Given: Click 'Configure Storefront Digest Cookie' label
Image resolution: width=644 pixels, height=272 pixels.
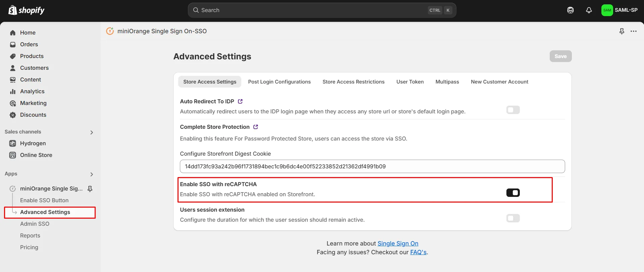Looking at the screenshot, I should pos(226,154).
